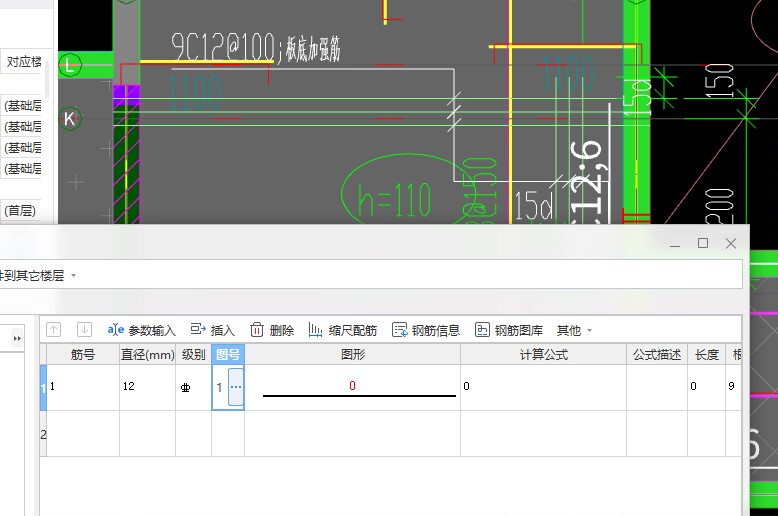Click the red 0 length in 图形 cell
Image resolution: width=778 pixels, height=516 pixels.
pyautogui.click(x=352, y=386)
